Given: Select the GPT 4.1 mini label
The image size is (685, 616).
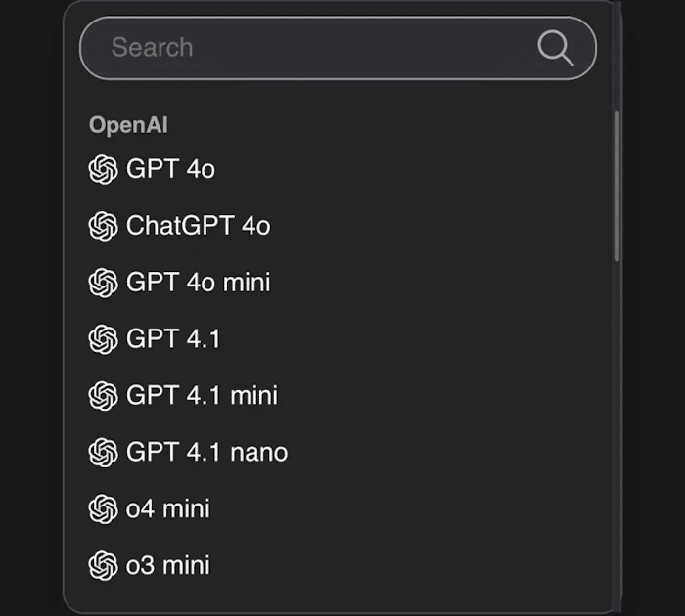Looking at the screenshot, I should pyautogui.click(x=203, y=396).
